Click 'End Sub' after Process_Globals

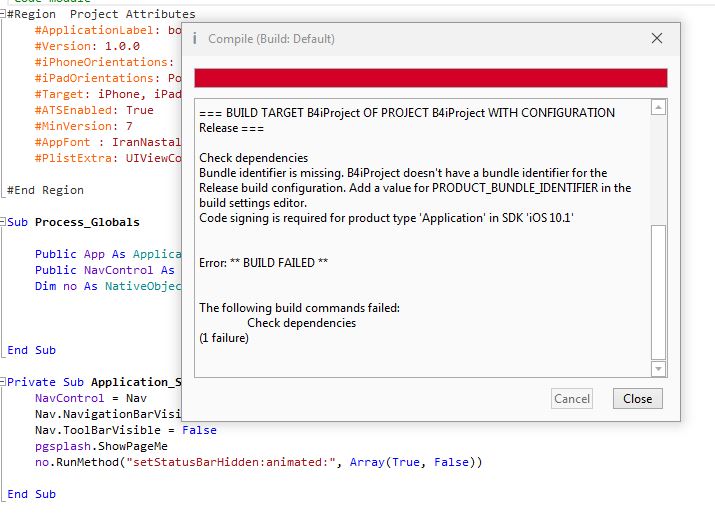[x=31, y=350]
